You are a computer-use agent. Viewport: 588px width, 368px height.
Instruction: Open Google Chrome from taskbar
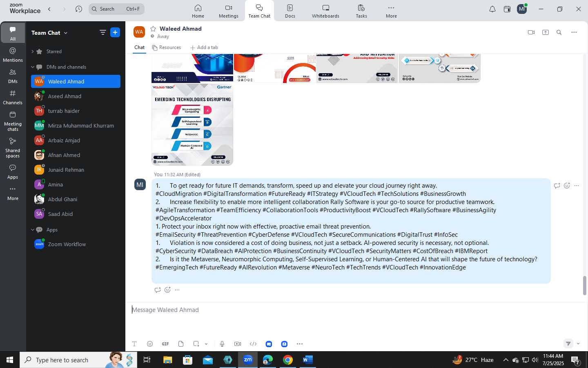click(x=288, y=360)
